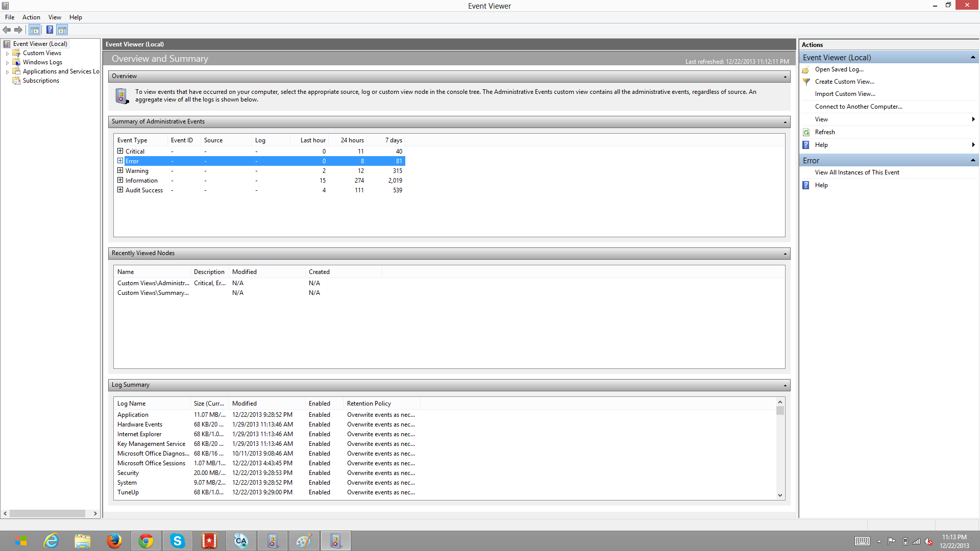
Task: Click the Action Center flag tray icon
Action: [892, 541]
